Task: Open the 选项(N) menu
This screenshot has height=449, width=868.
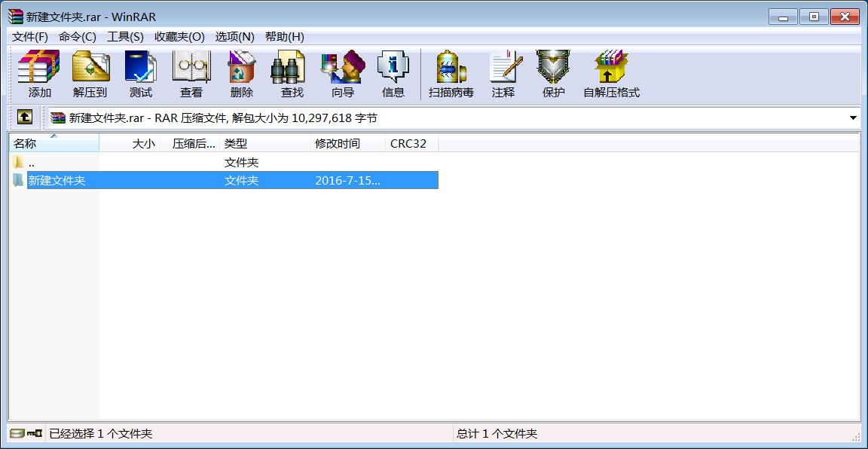Action: 235,37
